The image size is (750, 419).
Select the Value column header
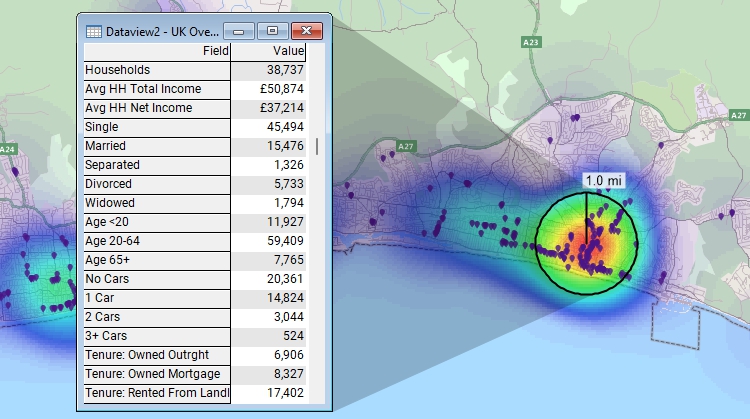coord(268,51)
